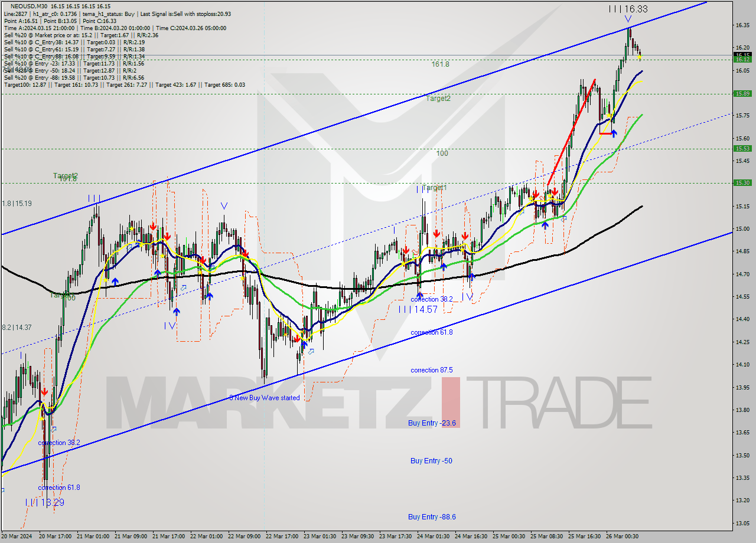Click the 'I I I 14.57' wave label
The width and height of the screenshot is (756, 543).
tap(418, 309)
